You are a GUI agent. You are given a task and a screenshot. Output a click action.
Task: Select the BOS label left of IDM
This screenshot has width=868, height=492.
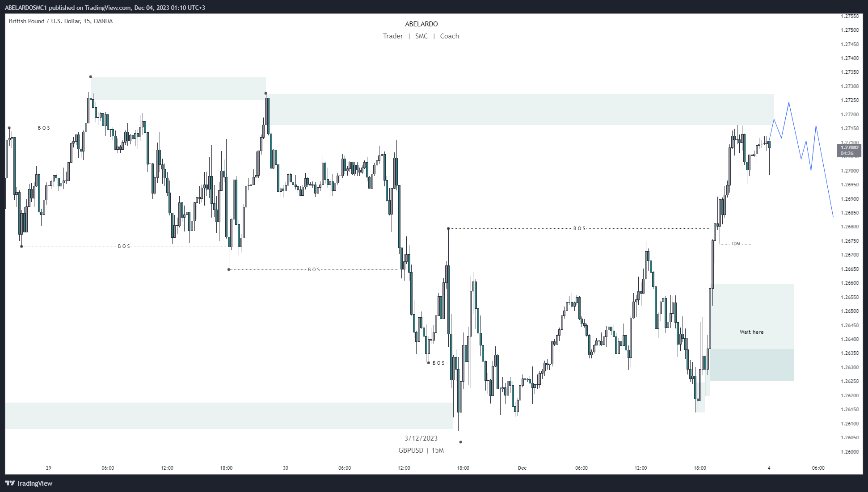point(579,228)
